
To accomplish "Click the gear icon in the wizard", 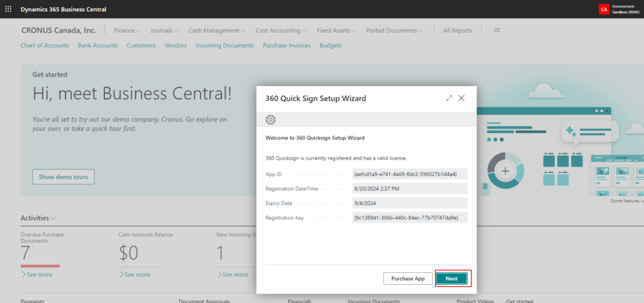I will click(270, 119).
